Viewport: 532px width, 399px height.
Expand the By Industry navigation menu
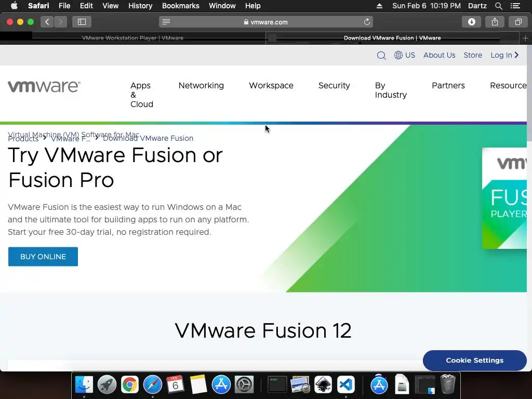pyautogui.click(x=391, y=90)
